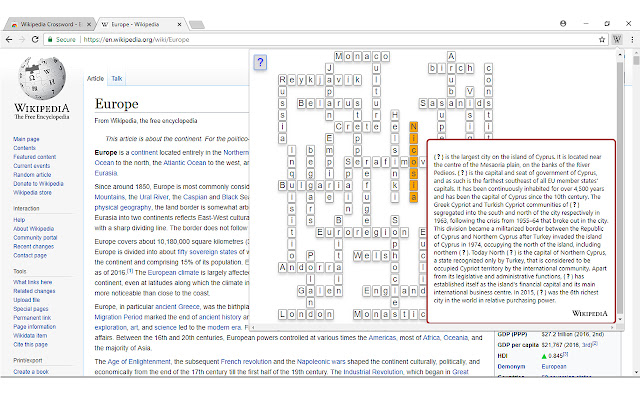The height and width of the screenshot is (400, 640).
Task: Open the Page information link
Action: pos(35,327)
